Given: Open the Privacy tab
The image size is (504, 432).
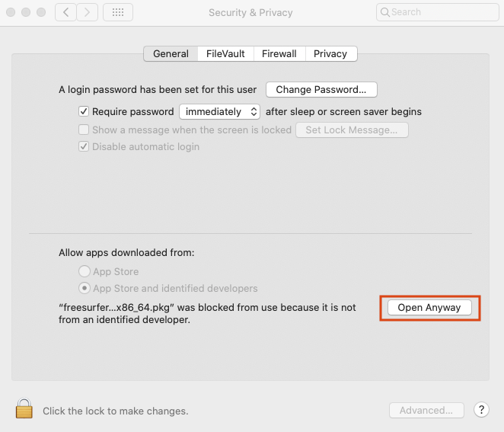Looking at the screenshot, I should click(x=330, y=53).
